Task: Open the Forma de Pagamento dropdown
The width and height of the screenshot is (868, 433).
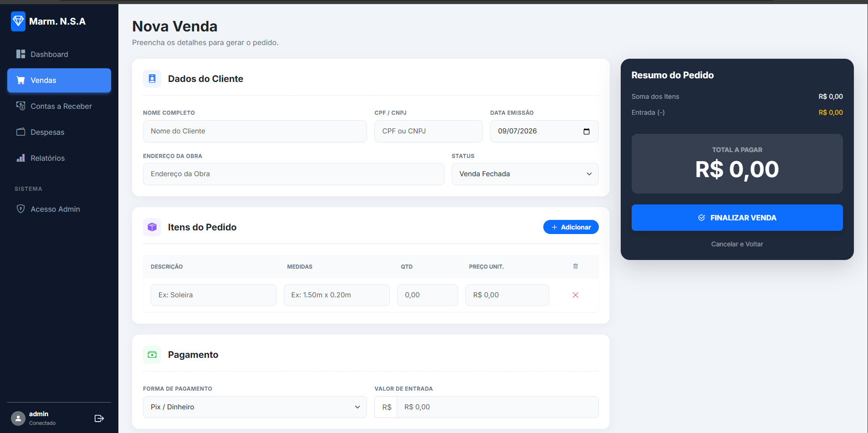Action: click(255, 407)
